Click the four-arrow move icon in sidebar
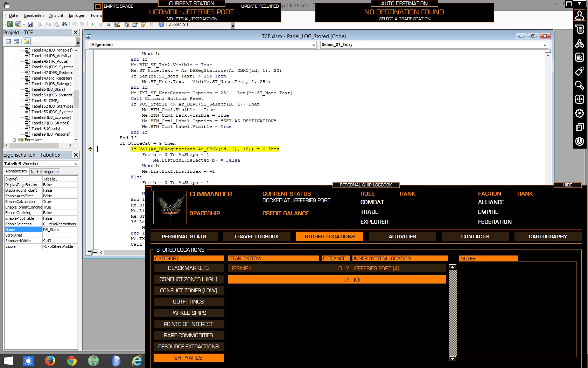The height and width of the screenshot is (368, 588). click(x=580, y=99)
